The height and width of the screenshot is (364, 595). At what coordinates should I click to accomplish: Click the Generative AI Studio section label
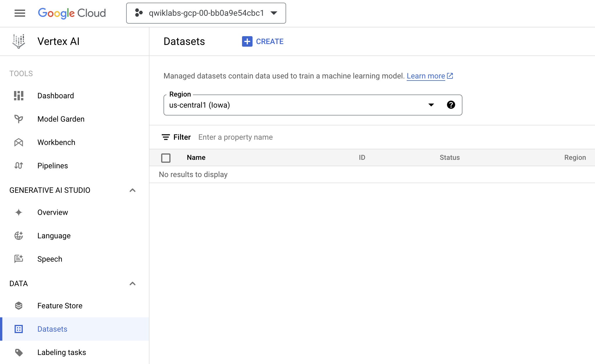point(50,190)
